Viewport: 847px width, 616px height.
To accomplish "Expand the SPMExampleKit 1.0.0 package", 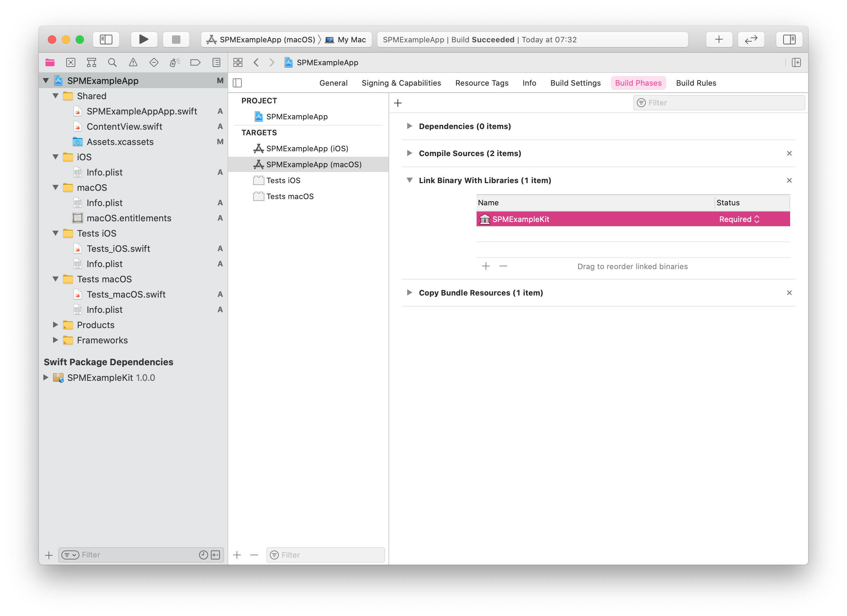I will tap(46, 378).
